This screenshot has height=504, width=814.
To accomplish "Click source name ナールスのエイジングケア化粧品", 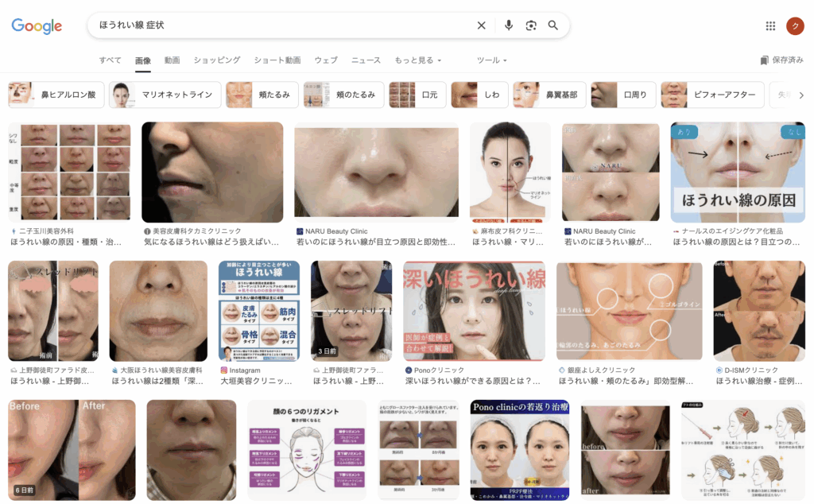I will [732, 231].
